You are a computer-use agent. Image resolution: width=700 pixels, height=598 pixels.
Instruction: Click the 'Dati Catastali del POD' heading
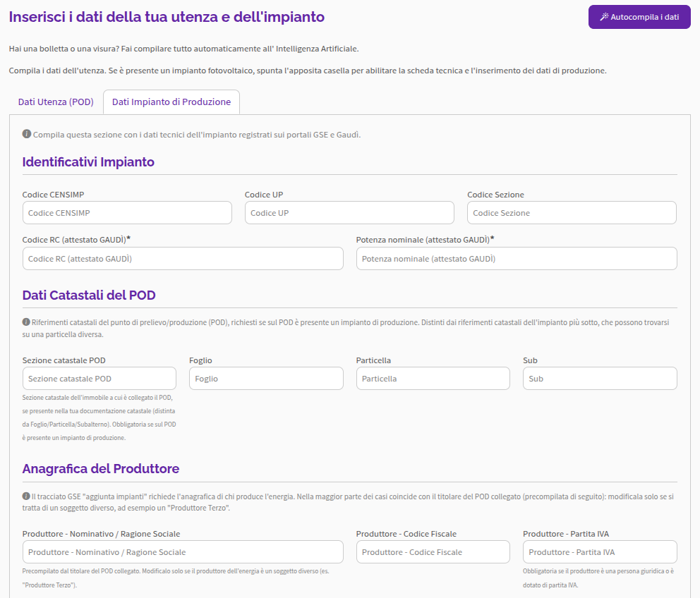coord(89,295)
